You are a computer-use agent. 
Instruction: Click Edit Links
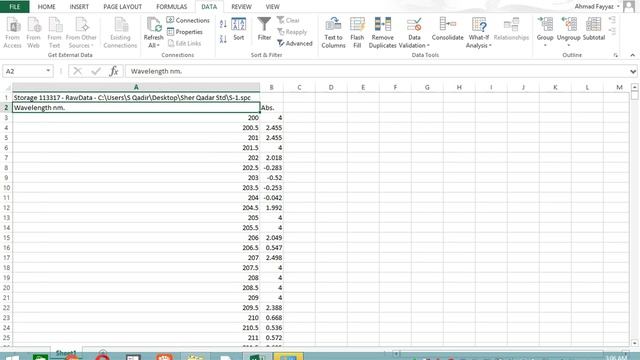(x=184, y=43)
